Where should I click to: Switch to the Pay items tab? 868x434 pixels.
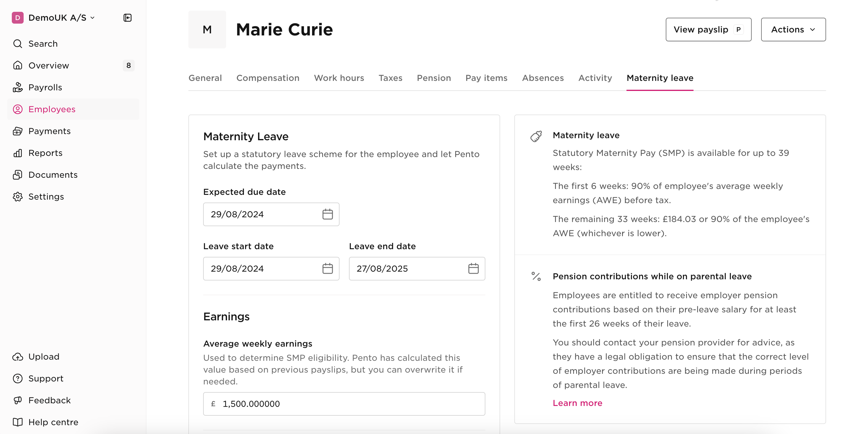click(486, 78)
